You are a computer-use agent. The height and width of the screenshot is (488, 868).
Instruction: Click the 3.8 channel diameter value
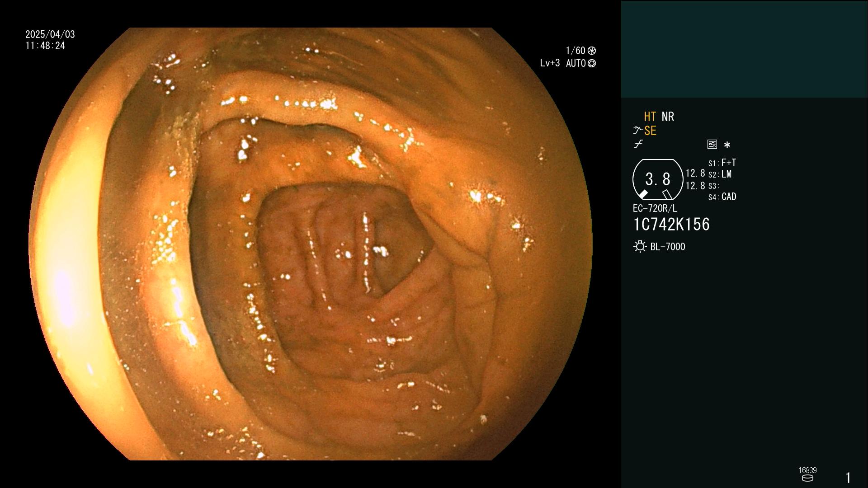658,179
